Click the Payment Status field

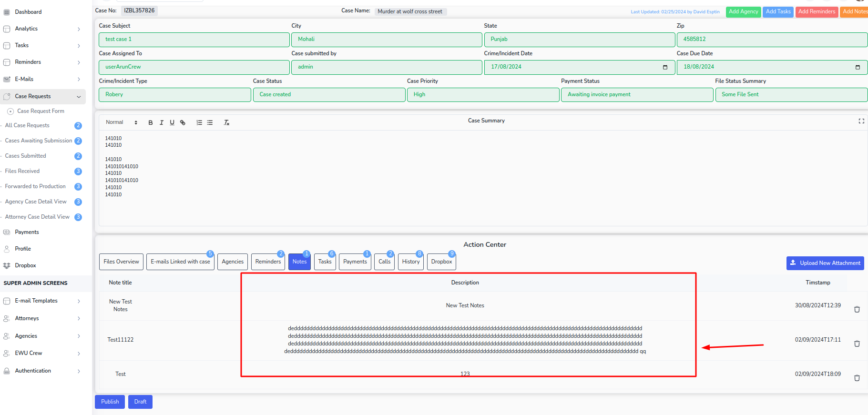click(x=637, y=95)
